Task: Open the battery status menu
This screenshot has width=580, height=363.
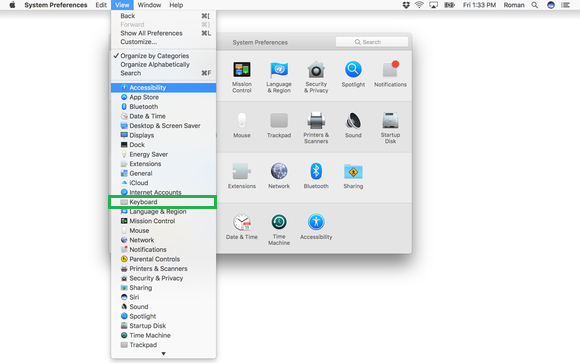Action: 449,5
